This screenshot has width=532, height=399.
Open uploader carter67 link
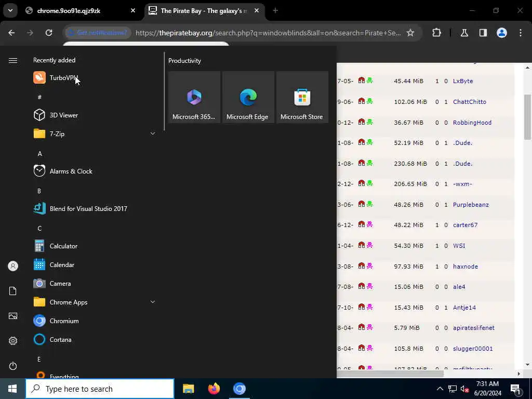coord(465,225)
